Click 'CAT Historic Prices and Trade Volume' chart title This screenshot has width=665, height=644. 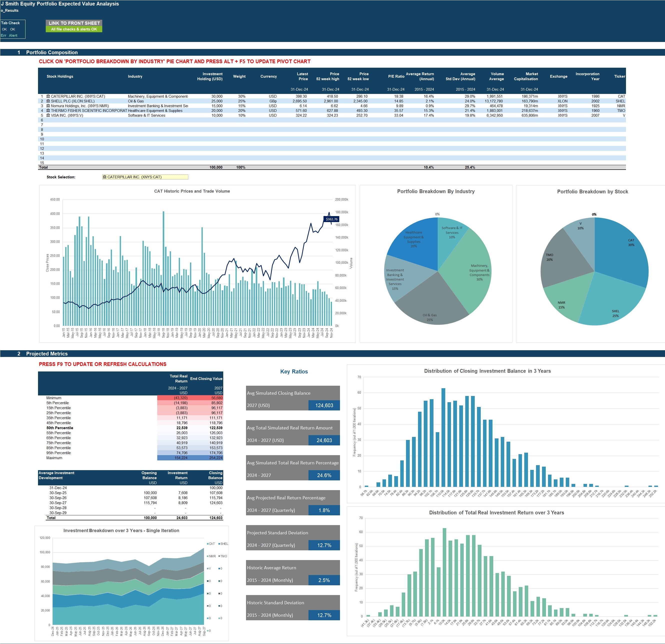tap(192, 191)
